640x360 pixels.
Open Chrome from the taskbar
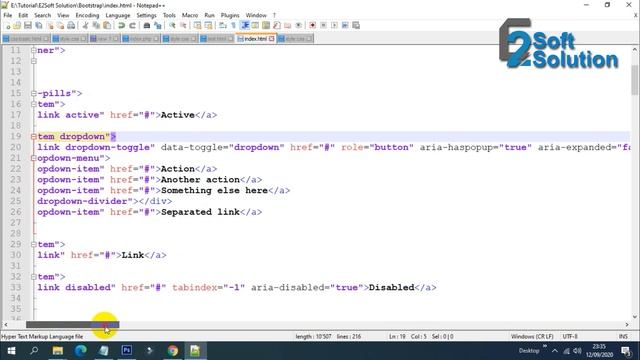tap(172, 351)
